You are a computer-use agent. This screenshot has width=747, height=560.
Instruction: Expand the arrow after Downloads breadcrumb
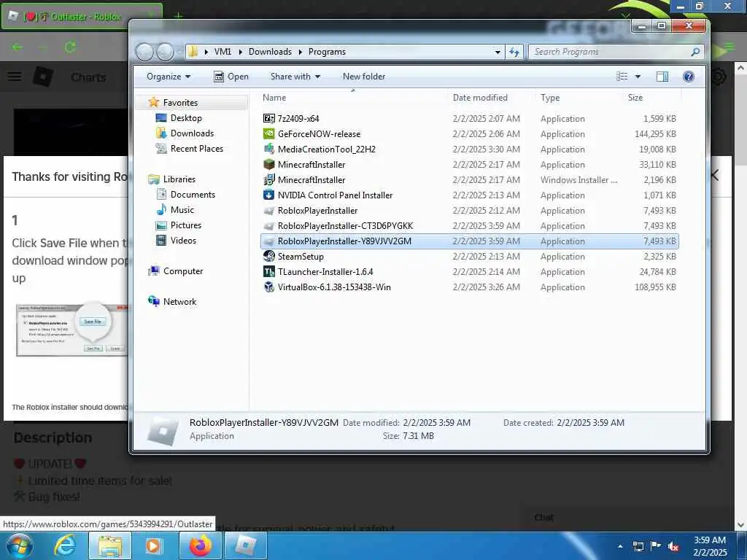(300, 52)
